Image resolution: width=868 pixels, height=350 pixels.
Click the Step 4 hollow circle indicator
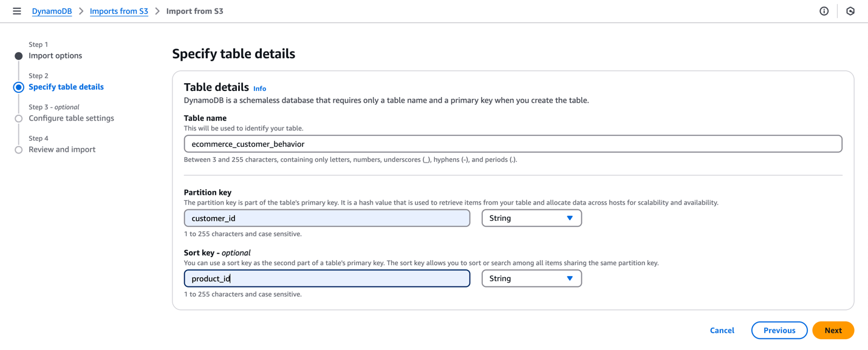click(x=19, y=150)
